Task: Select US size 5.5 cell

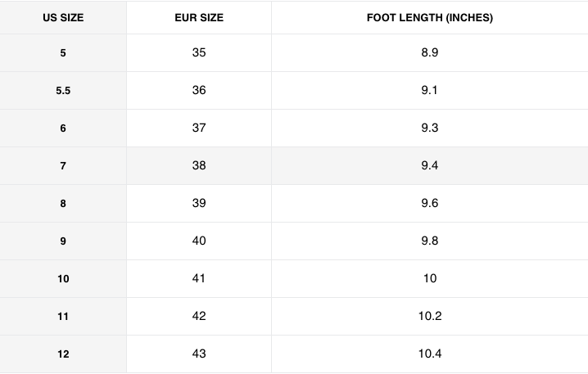Action: pos(63,91)
